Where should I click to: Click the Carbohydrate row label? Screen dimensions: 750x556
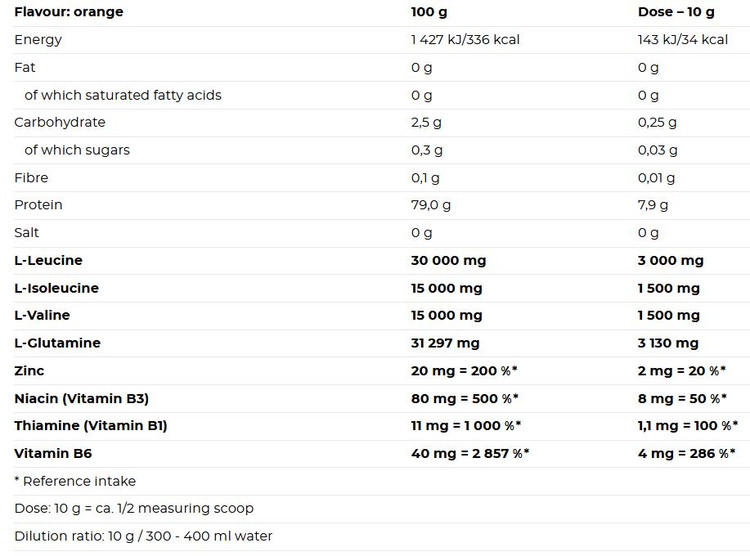(59, 122)
